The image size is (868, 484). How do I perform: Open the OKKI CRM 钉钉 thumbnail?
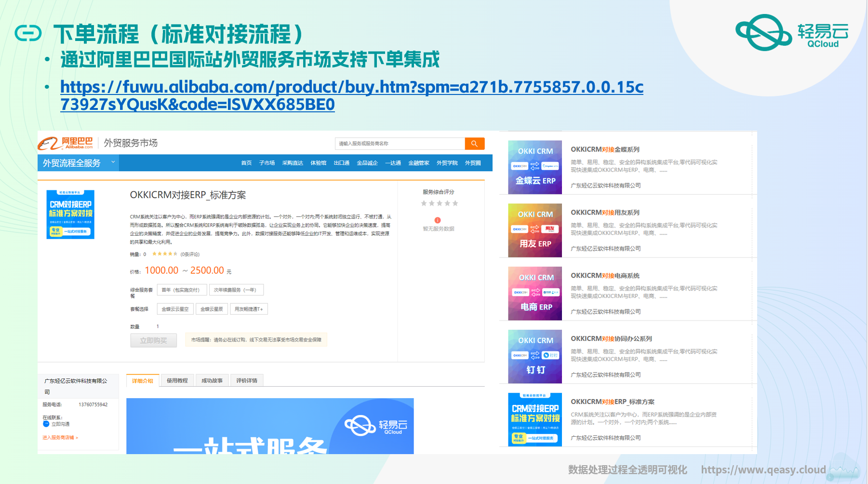pos(535,357)
